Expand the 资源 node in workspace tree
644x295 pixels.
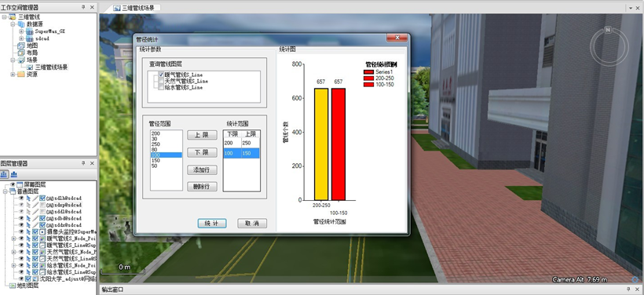point(13,75)
